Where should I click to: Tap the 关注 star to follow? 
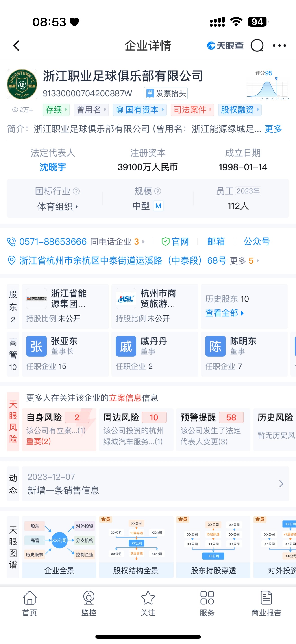(148, 604)
